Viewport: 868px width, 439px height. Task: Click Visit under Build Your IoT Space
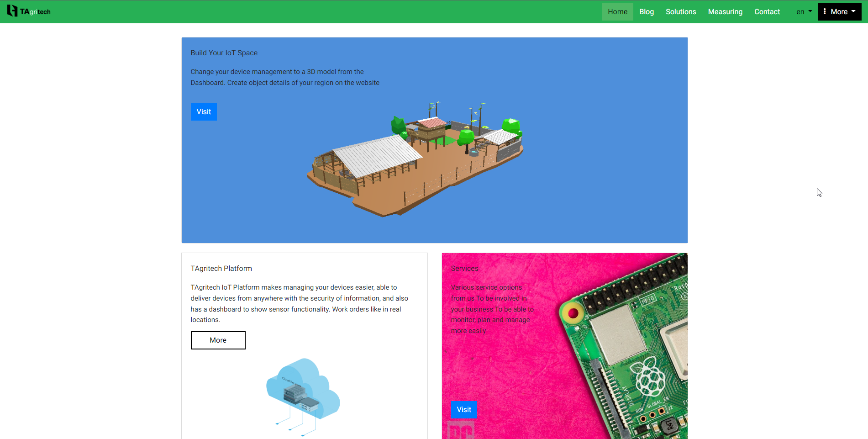204,112
